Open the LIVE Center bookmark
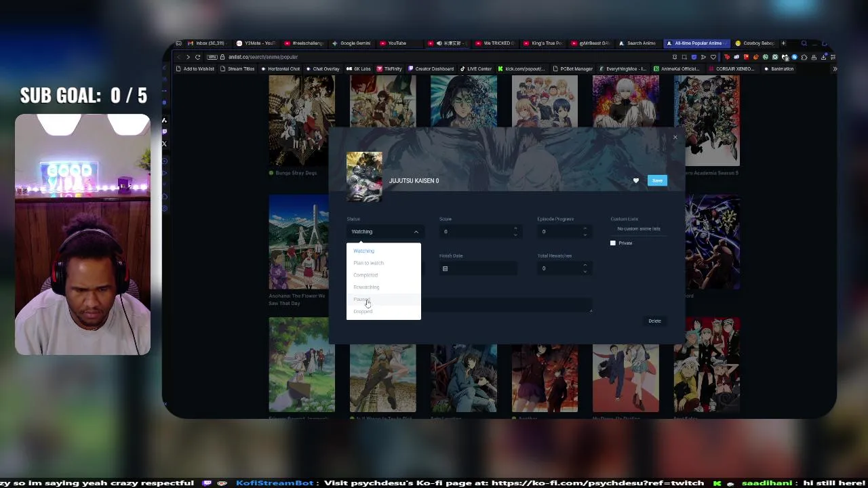Screen dimensions: 868x488 coord(476,69)
